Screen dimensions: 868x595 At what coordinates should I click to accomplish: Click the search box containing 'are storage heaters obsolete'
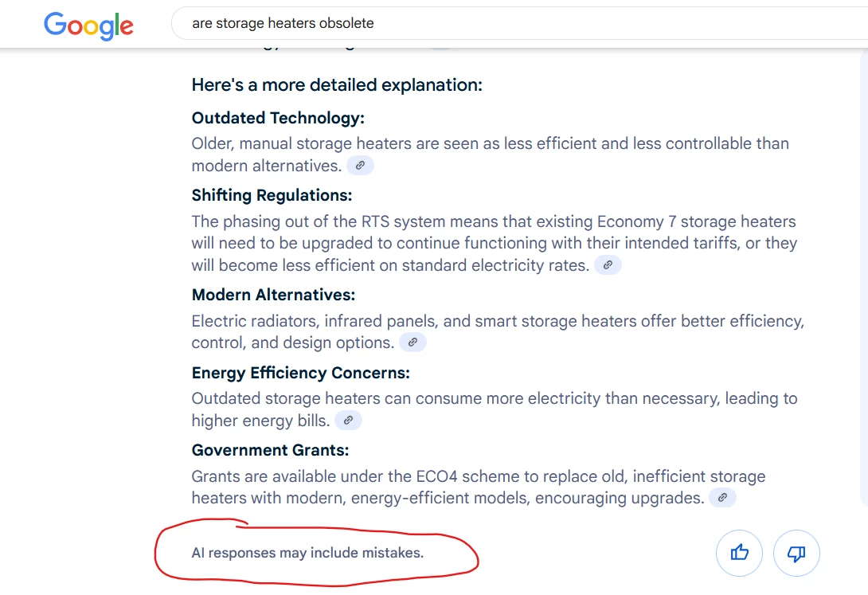coord(478,23)
